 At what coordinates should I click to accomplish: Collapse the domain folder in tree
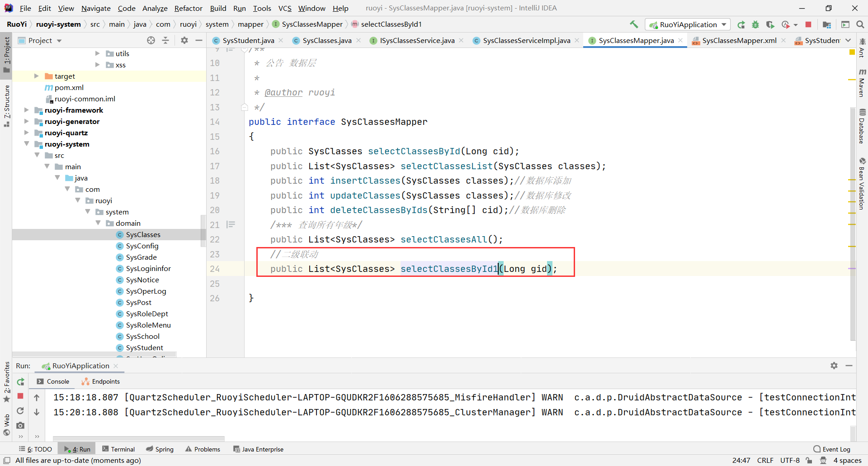pyautogui.click(x=98, y=223)
